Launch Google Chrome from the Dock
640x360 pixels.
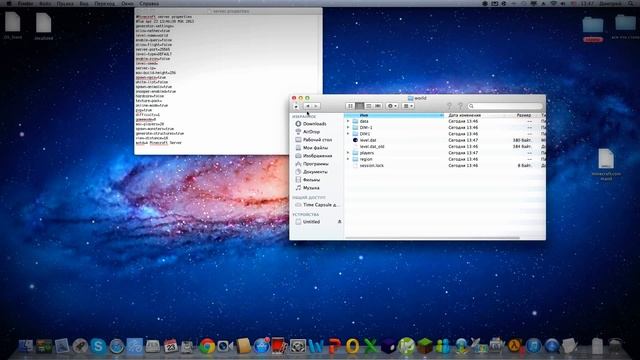207,346
